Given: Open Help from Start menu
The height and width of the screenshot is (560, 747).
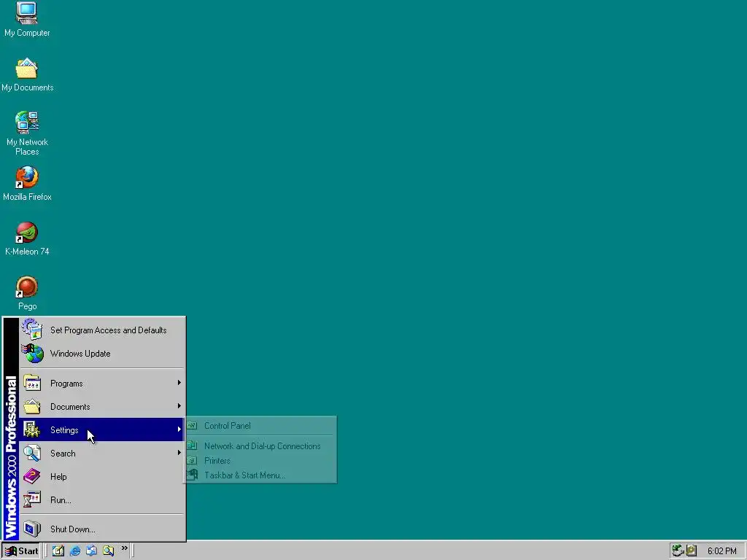Looking at the screenshot, I should [101, 476].
